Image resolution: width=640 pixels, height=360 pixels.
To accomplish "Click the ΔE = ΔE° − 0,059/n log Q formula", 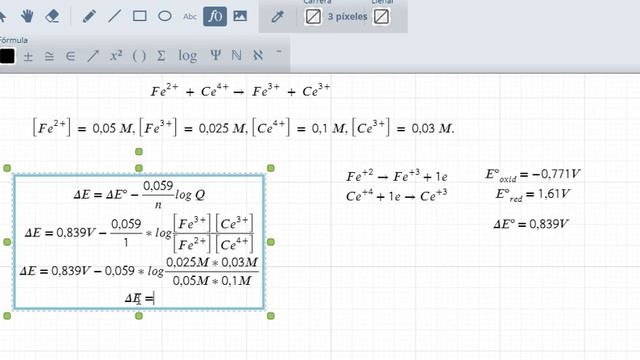I will tap(140, 194).
